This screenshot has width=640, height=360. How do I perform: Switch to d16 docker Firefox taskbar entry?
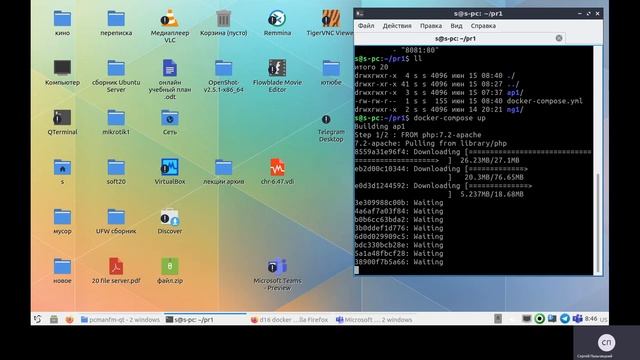point(290,320)
